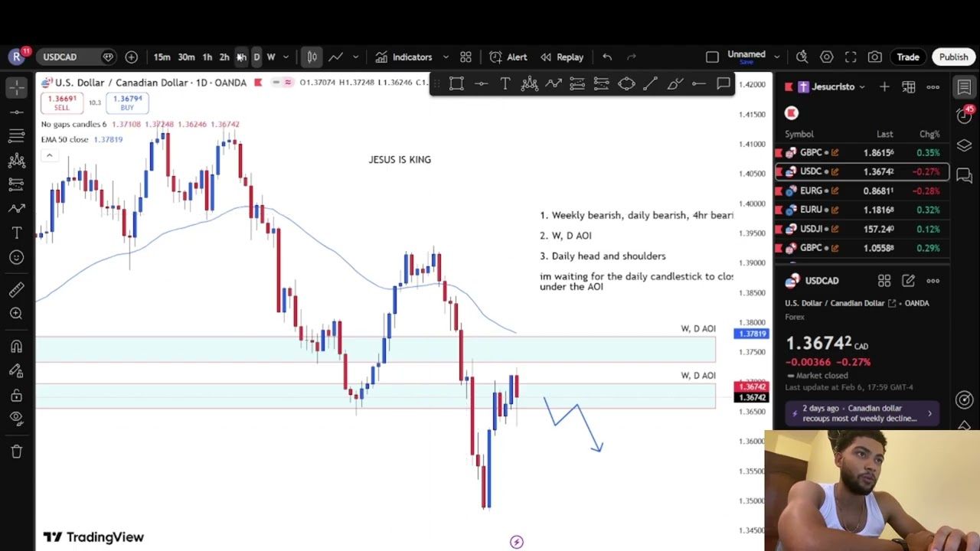Open the quick search icon

click(802, 57)
